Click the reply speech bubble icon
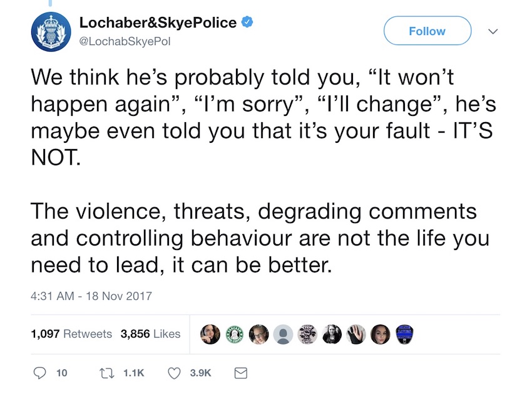 point(39,373)
